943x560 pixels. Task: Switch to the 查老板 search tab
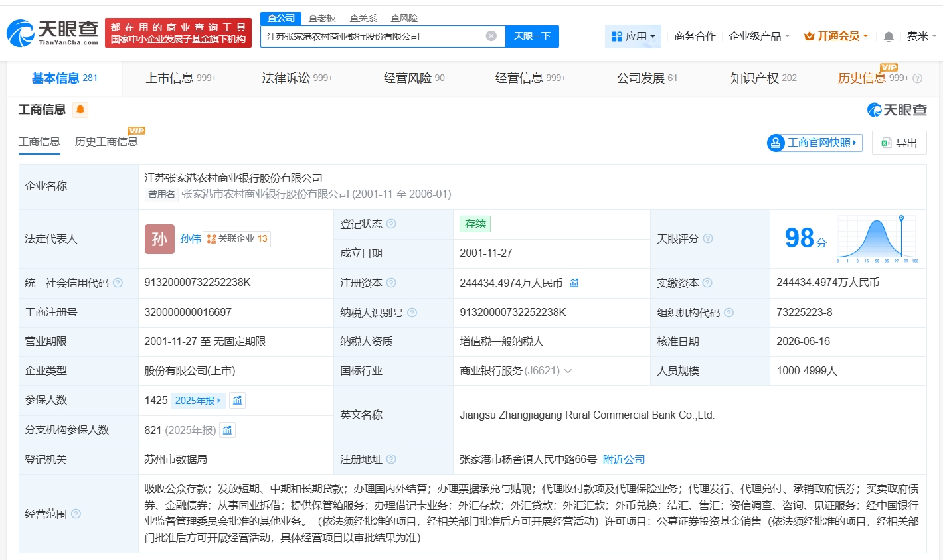click(x=322, y=18)
